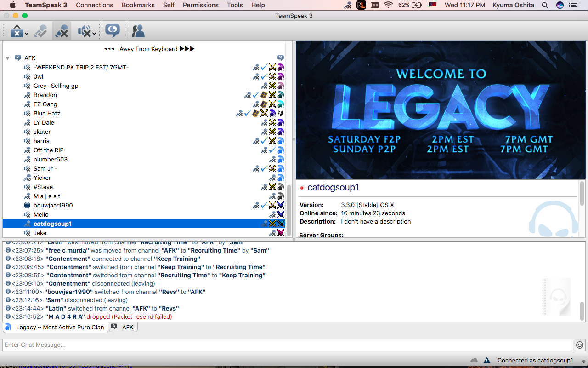
Task: Click the blue status orb beside bouwjaar1990
Action: (27, 205)
